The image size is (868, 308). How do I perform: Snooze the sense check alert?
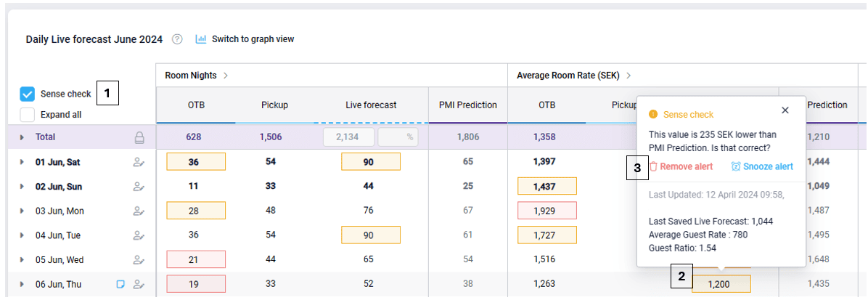tap(762, 166)
